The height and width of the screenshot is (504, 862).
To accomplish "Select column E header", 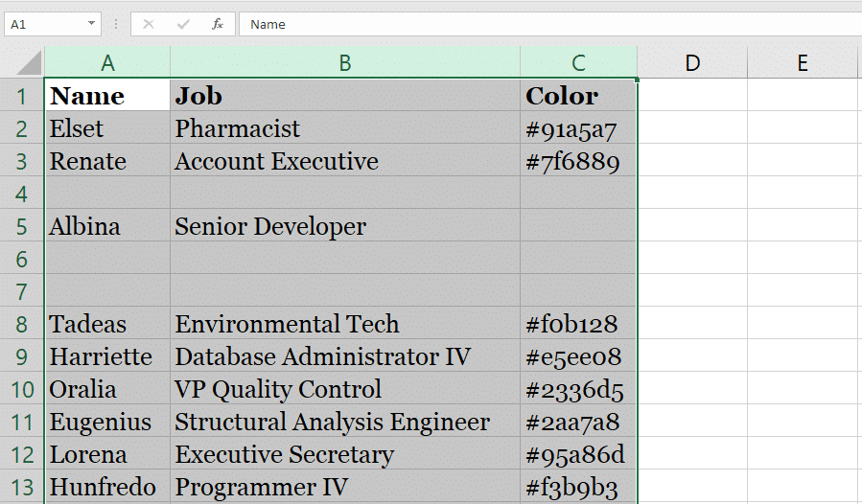I will pyautogui.click(x=803, y=62).
